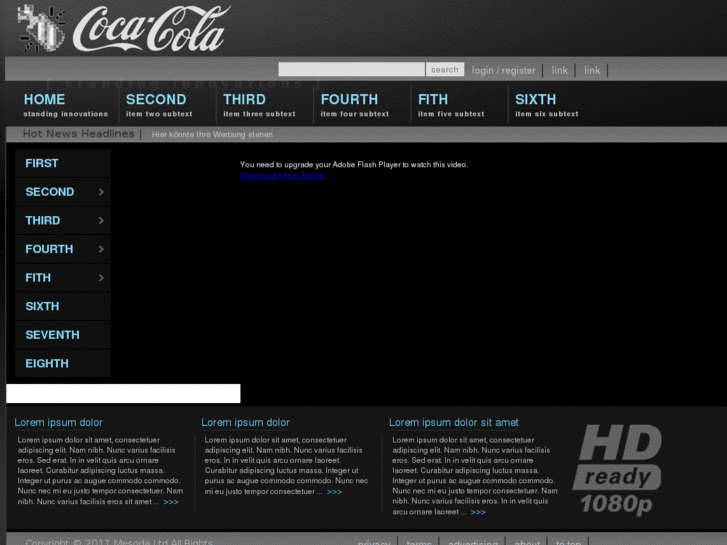This screenshot has height=545, width=727.
Task: Open SECOND item two subtext nav entry
Action: (x=159, y=105)
